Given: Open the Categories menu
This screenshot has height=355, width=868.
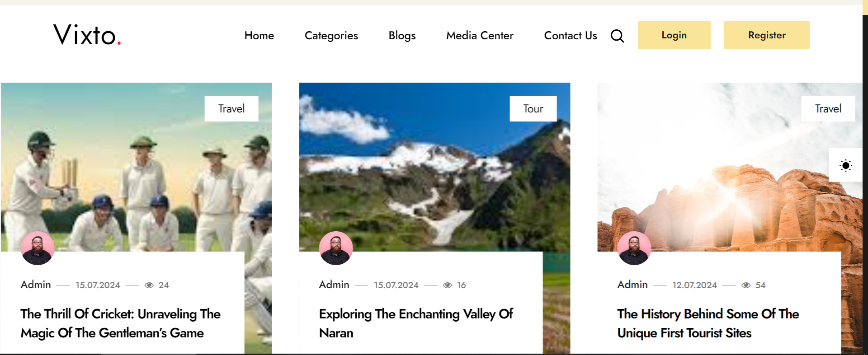Looking at the screenshot, I should tap(331, 36).
